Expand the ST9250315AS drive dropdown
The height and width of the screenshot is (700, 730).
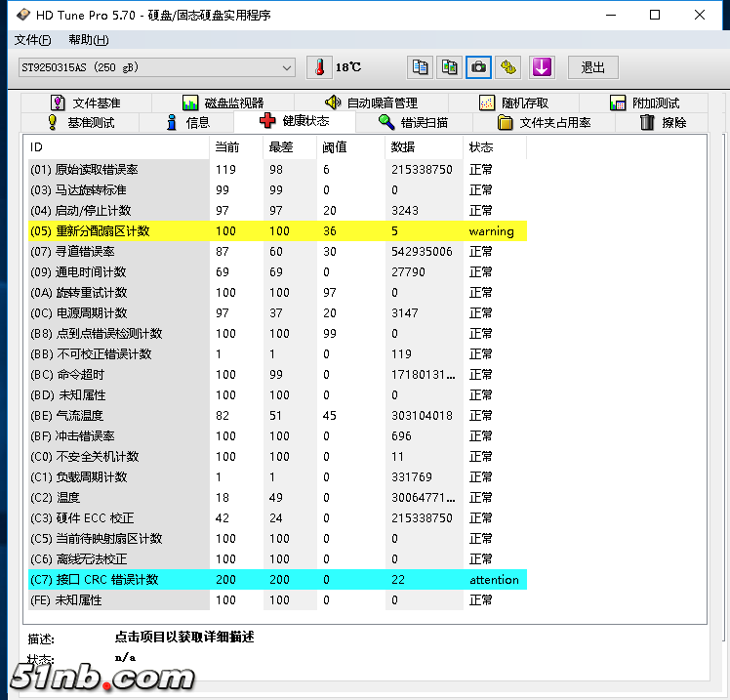(x=286, y=67)
